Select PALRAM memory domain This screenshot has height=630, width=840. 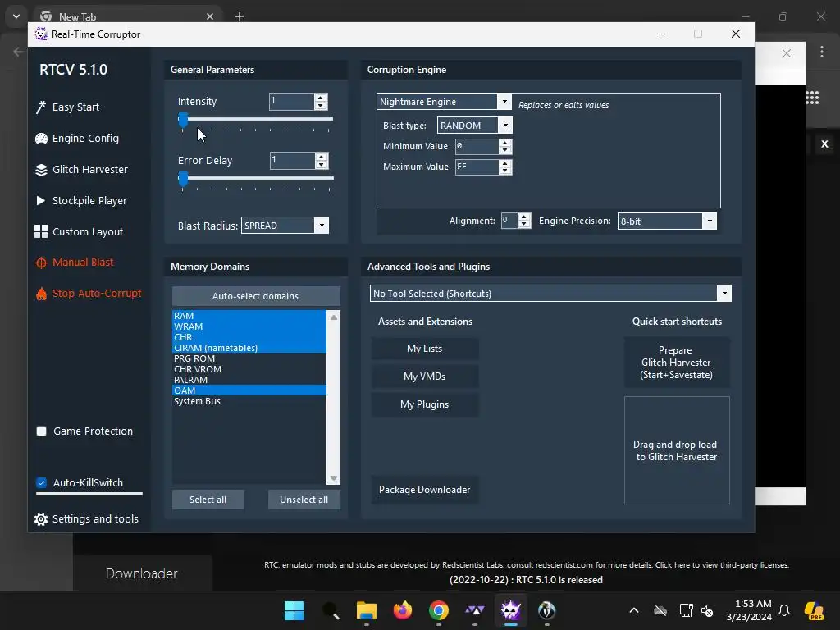click(x=249, y=380)
